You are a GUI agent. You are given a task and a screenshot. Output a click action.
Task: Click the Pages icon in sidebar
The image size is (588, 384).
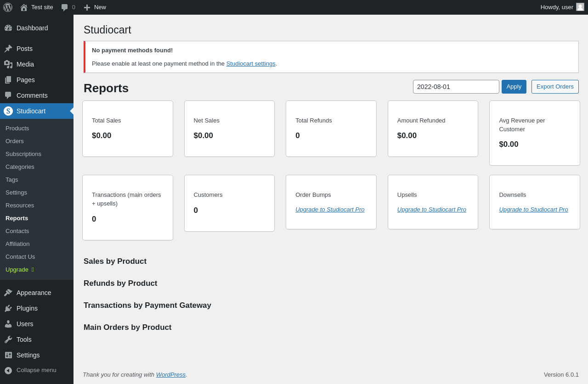(8, 80)
